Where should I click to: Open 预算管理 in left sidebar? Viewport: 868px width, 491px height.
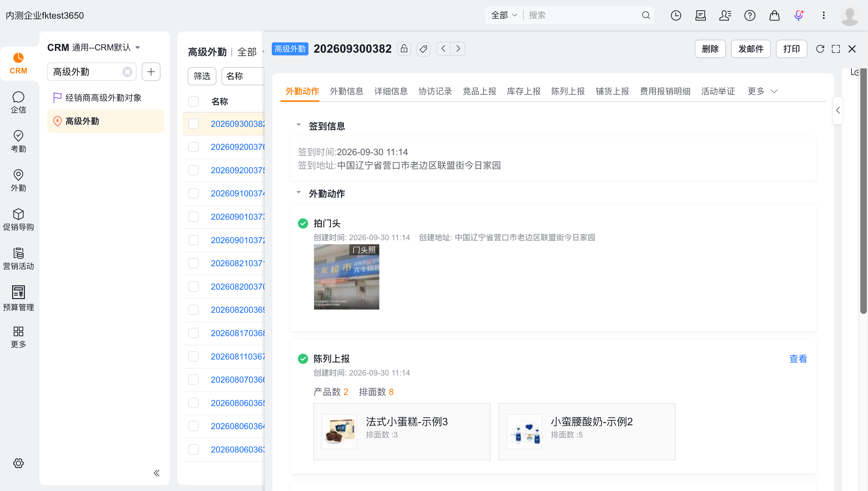pyautogui.click(x=18, y=298)
